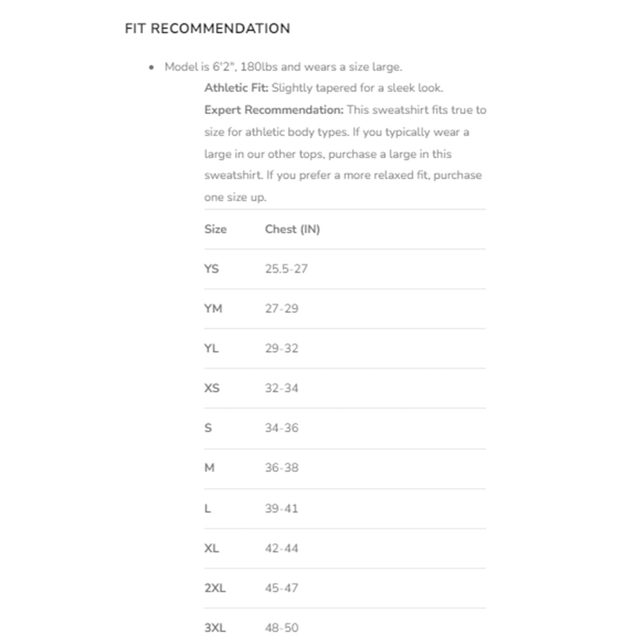
Task: Select the Athletic Fit label
Action: click(236, 88)
